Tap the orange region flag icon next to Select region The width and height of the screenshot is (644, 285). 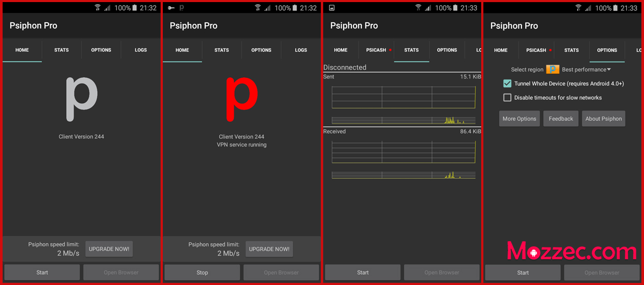(x=553, y=69)
